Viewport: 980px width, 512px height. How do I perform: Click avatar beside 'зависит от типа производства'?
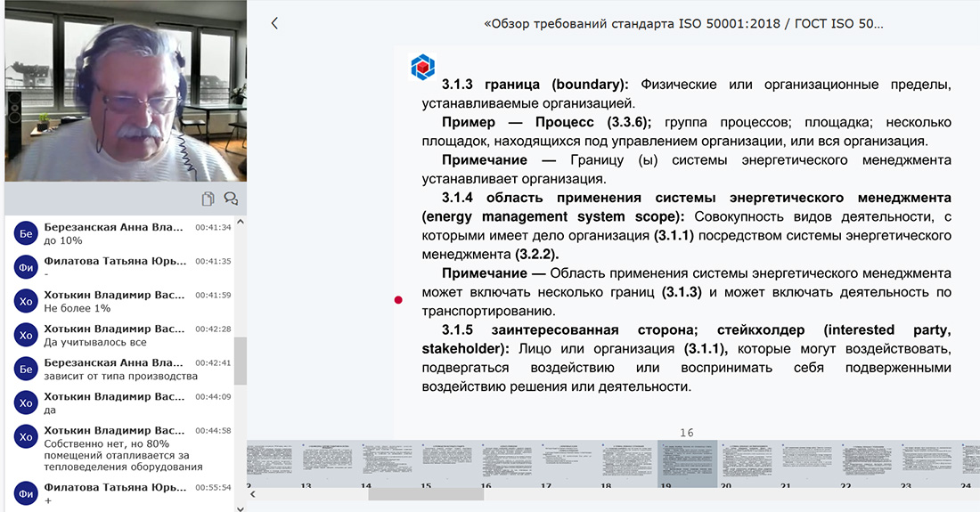[x=26, y=369]
